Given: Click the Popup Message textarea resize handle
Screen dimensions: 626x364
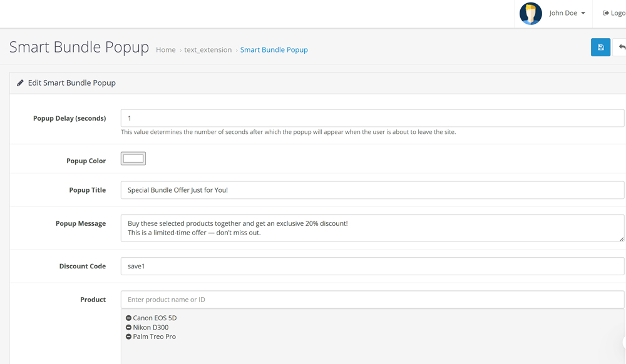Looking at the screenshot, I should tap(621, 238).
